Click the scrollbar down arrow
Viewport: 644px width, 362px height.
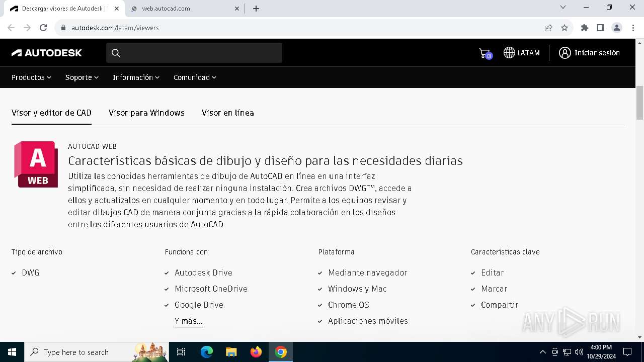click(639, 337)
